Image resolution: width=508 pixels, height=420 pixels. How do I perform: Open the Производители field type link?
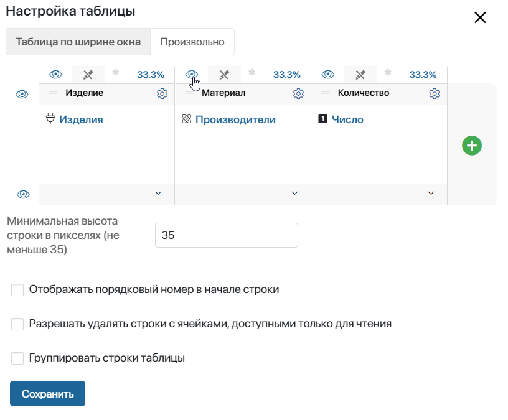click(235, 119)
